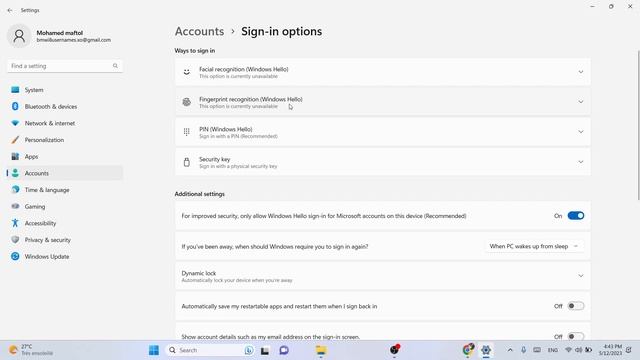Open System settings icon

pyautogui.click(x=15, y=90)
